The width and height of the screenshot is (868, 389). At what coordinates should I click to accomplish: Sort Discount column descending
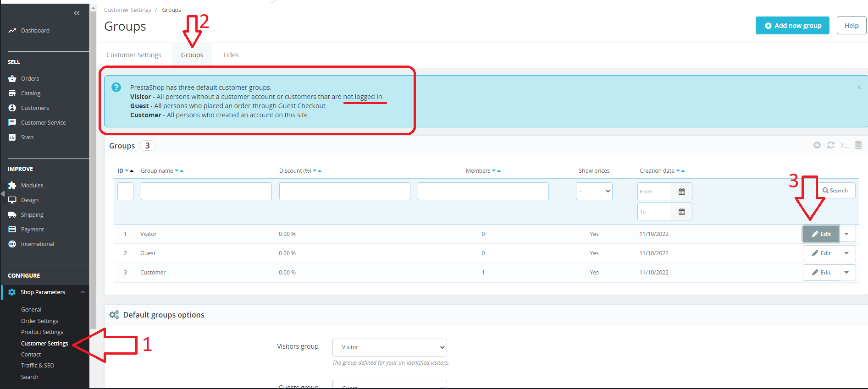[x=315, y=171]
